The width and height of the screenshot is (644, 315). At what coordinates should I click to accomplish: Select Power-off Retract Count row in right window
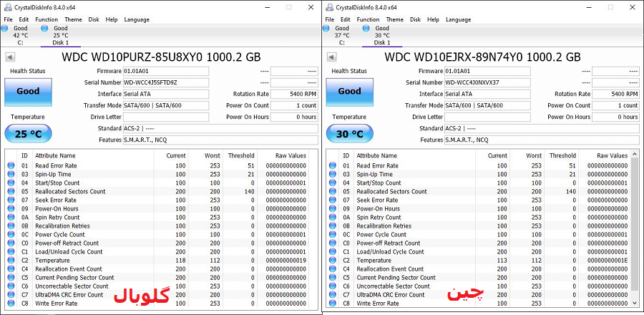click(479, 243)
